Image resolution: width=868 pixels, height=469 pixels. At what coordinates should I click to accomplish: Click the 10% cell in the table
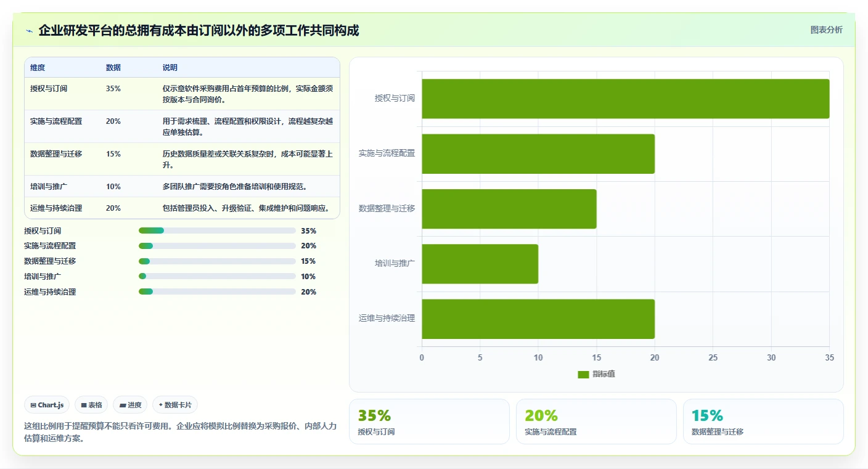click(x=113, y=187)
